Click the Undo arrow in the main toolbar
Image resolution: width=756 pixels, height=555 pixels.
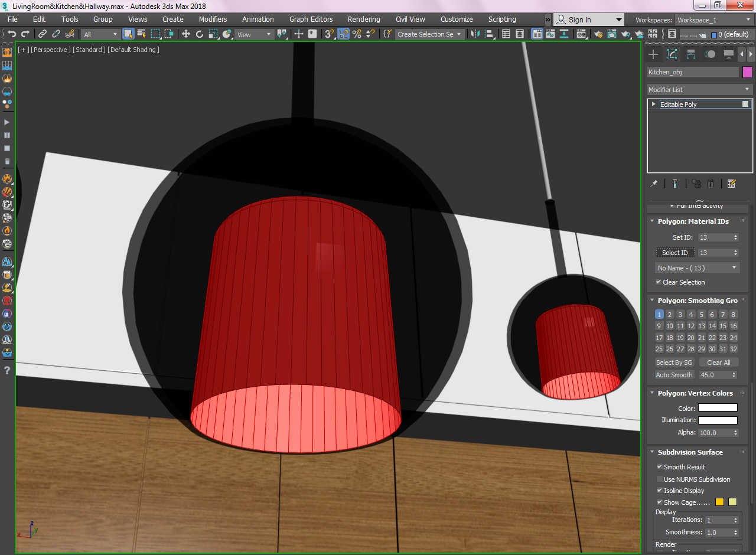coord(11,34)
